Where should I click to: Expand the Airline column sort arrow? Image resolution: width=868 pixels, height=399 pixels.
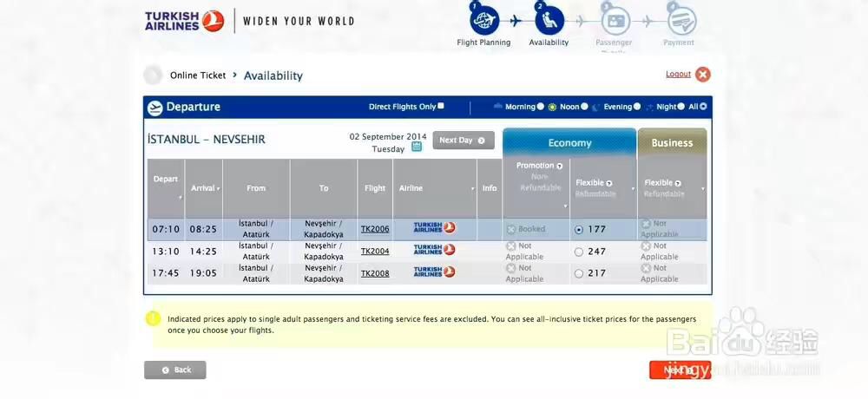pos(473,189)
